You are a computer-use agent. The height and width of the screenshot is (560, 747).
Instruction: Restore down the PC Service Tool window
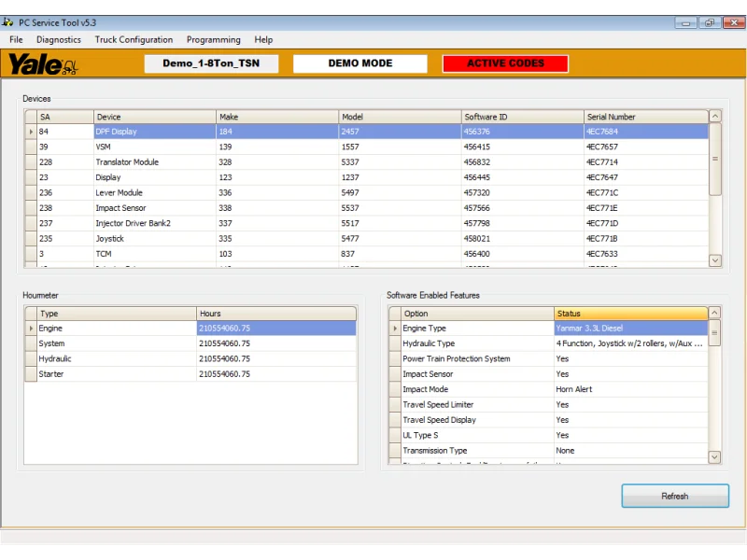click(x=710, y=22)
